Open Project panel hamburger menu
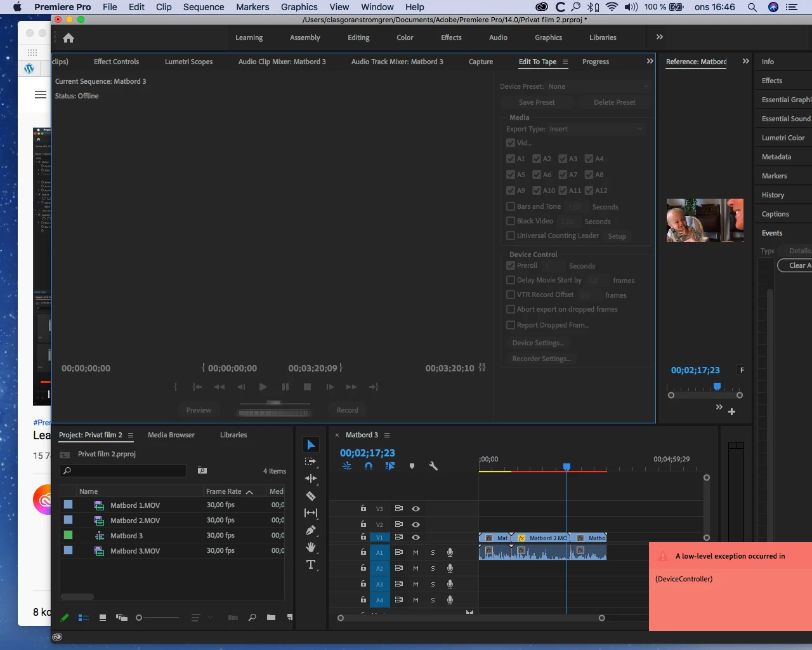Image resolution: width=812 pixels, height=650 pixels. 131,435
